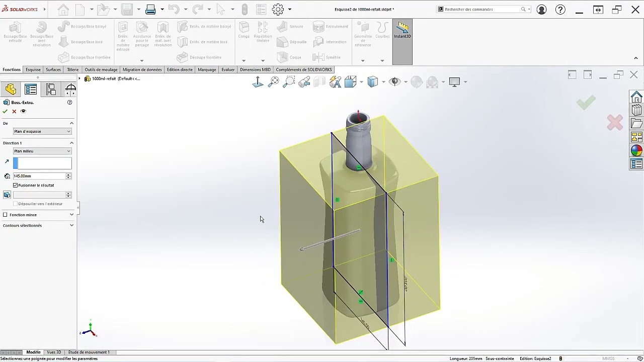Image resolution: width=644 pixels, height=362 pixels.
Task: Open the 'Plan milieu' end condition dropdown
Action: pyautogui.click(x=42, y=151)
